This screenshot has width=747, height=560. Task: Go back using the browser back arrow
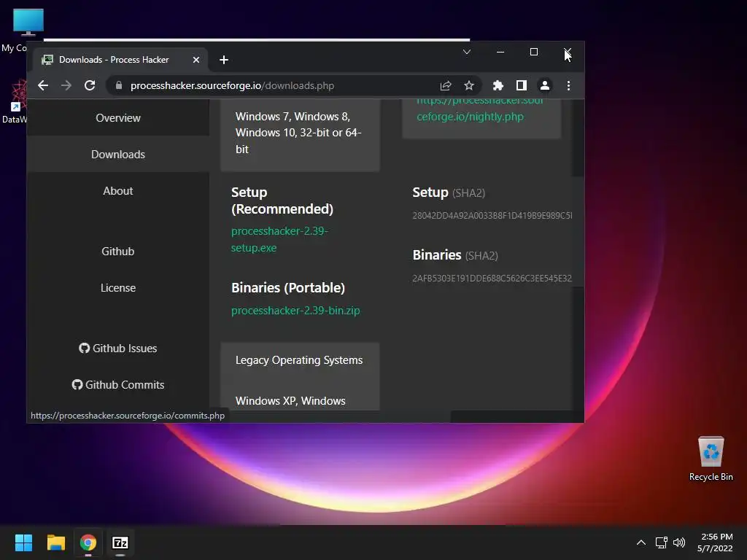(x=43, y=86)
